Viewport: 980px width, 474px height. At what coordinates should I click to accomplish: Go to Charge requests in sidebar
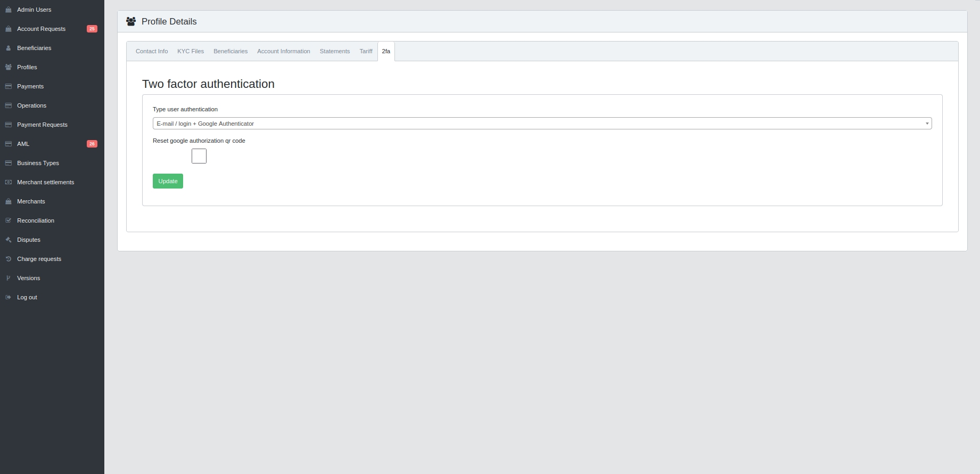(x=39, y=259)
